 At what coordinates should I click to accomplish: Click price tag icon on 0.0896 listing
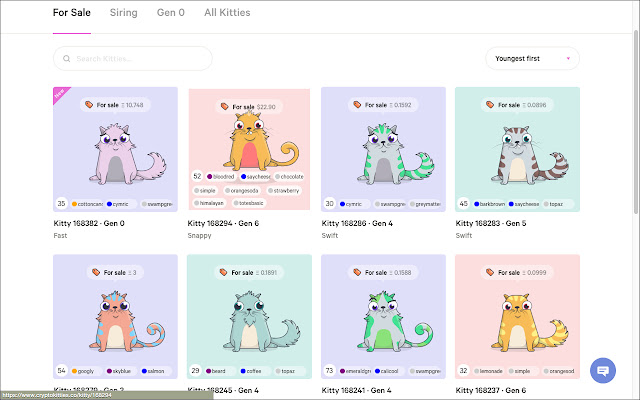click(x=490, y=105)
